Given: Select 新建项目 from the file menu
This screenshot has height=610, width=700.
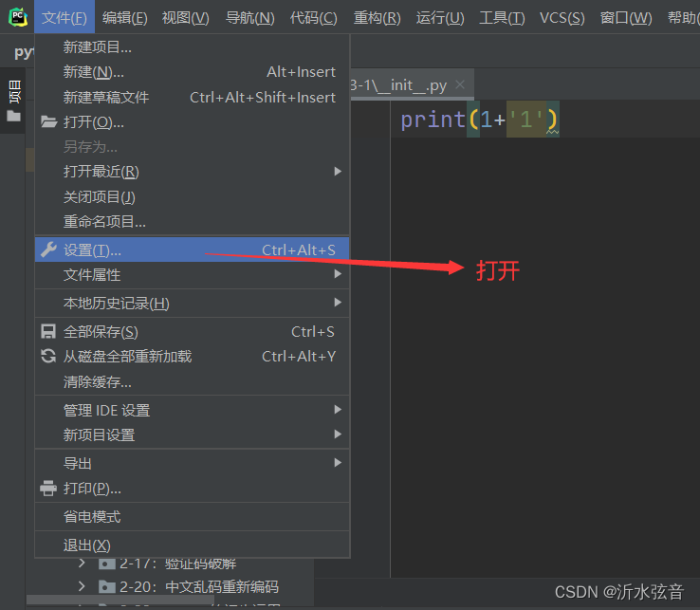Looking at the screenshot, I should point(98,46).
